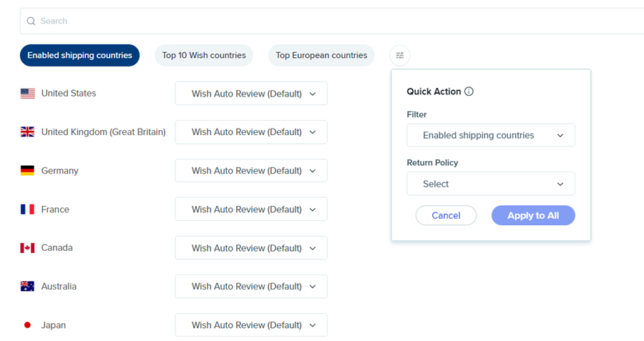Click the search magnifier icon
644x341 pixels.
coord(31,21)
